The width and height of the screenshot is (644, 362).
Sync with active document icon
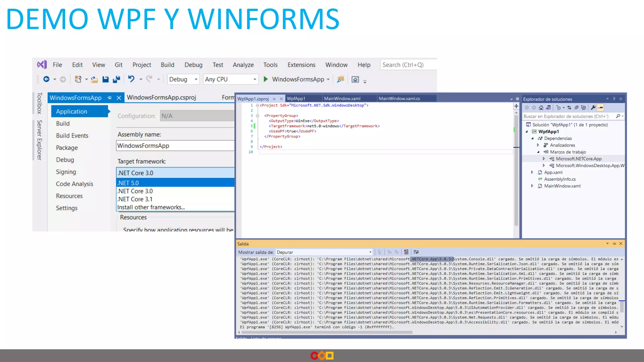(569, 108)
